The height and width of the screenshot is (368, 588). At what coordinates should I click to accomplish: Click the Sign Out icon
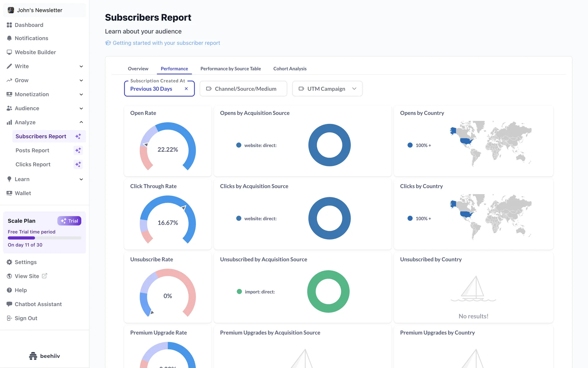click(9, 318)
